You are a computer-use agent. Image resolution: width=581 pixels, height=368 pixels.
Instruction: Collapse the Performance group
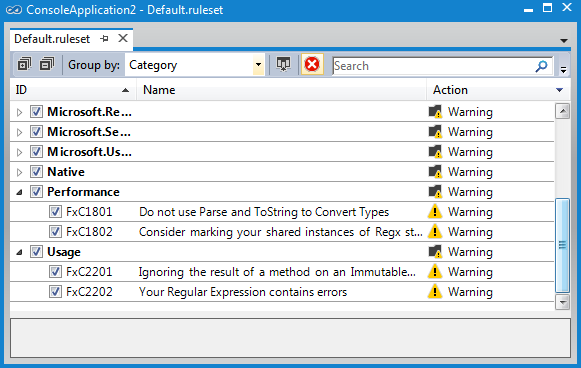(x=19, y=192)
